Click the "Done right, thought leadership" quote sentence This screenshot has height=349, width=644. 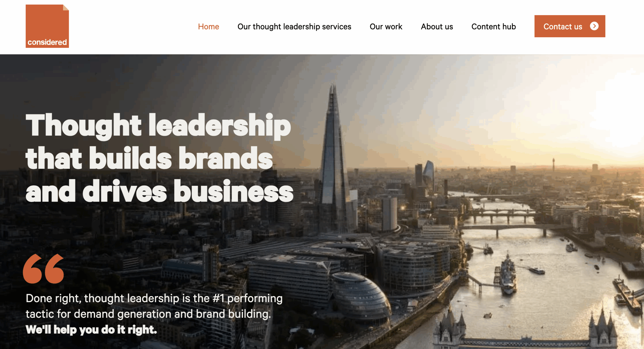tap(154, 306)
